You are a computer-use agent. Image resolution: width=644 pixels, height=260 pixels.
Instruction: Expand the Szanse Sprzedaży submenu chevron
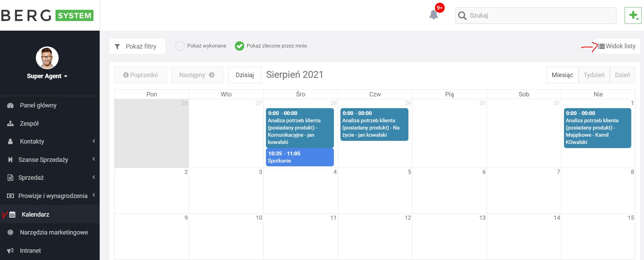click(93, 159)
